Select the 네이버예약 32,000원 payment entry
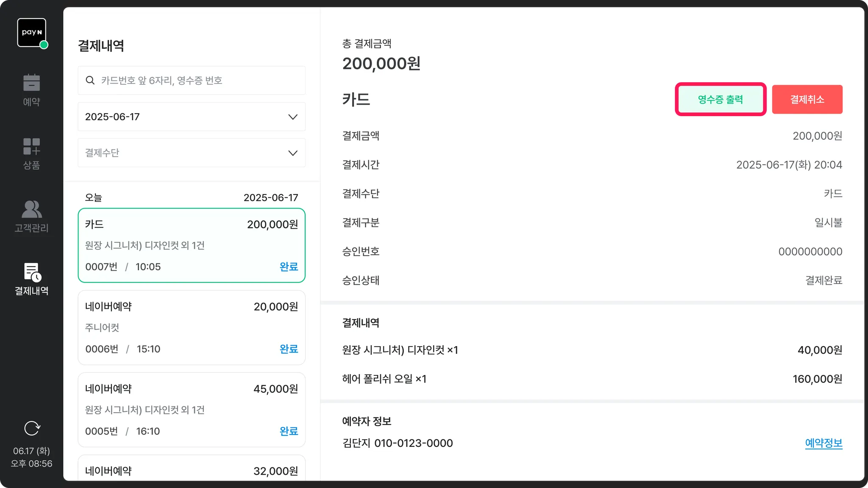Screen dimensions: 868x488 [192, 470]
